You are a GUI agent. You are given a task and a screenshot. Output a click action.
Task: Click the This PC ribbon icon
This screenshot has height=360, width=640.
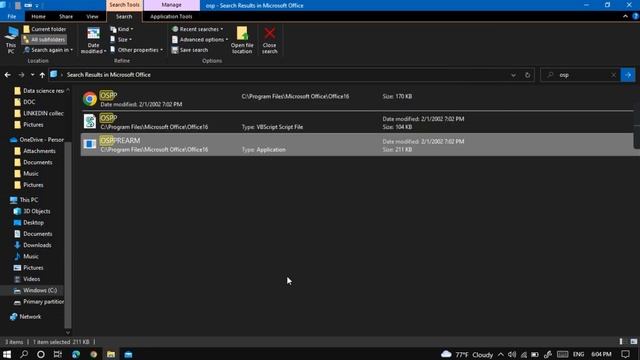click(11, 40)
